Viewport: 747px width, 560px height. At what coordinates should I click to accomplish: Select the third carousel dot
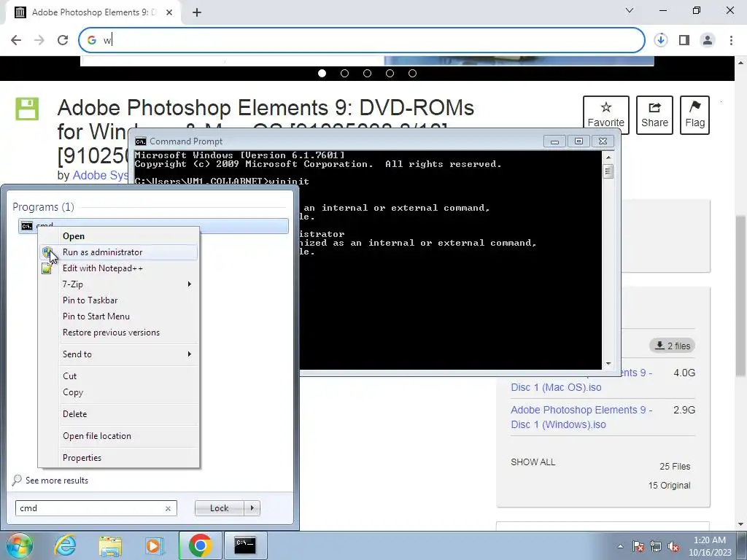pos(368,74)
